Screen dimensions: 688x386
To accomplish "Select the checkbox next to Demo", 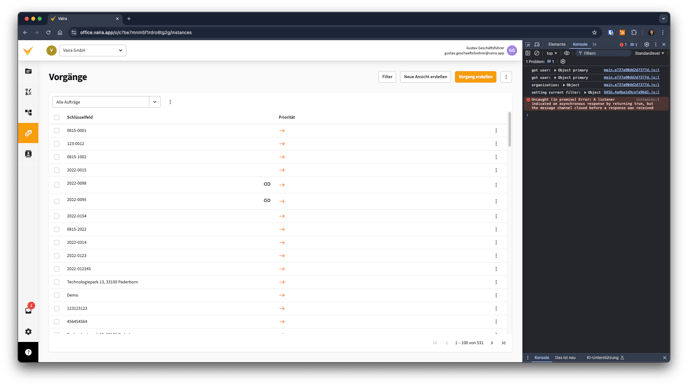I will [x=57, y=295].
